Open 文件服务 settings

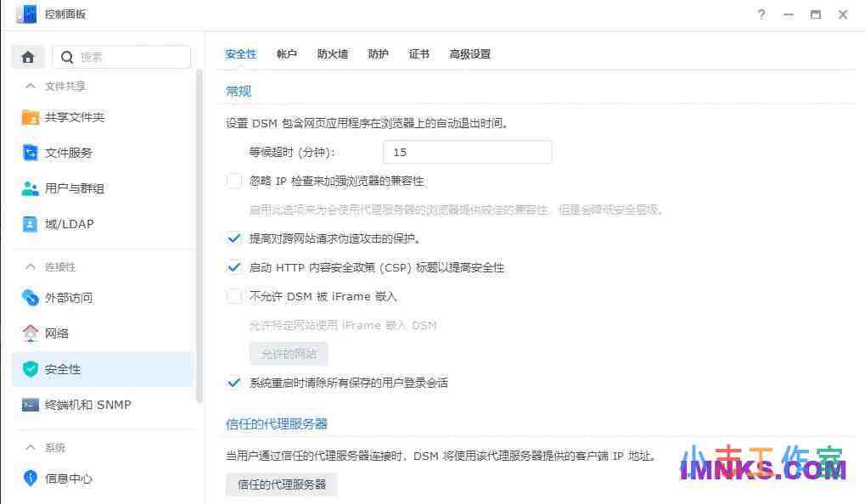click(x=72, y=153)
